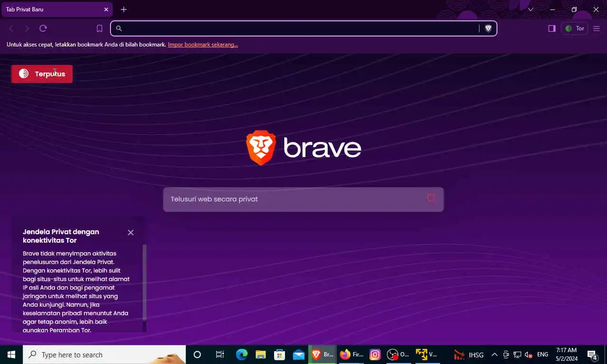
Task: Focus the Telusuri web secara privat search box
Action: (x=303, y=199)
